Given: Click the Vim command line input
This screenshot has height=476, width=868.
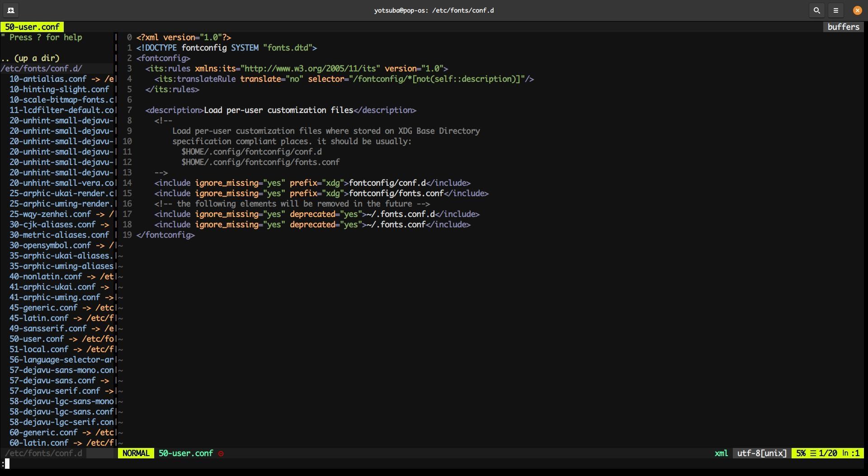Looking at the screenshot, I should 181,464.
